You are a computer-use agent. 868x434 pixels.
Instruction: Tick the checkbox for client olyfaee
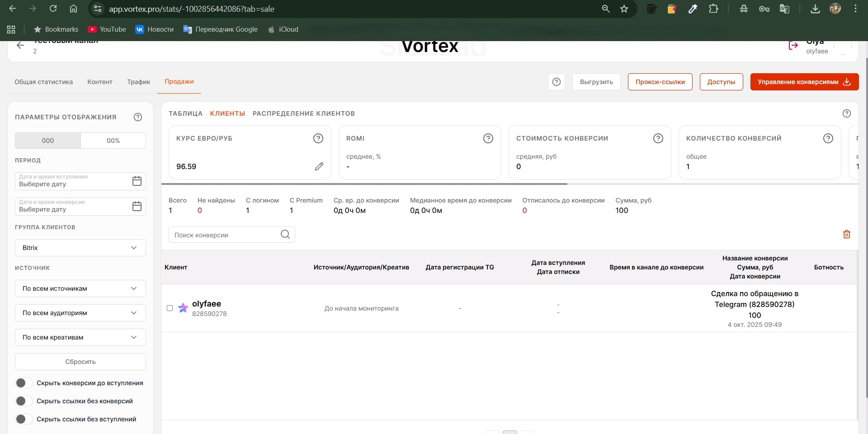(x=170, y=308)
